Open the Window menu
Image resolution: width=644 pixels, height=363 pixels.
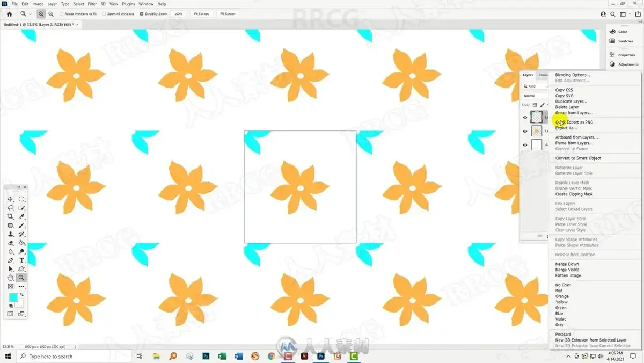146,4
